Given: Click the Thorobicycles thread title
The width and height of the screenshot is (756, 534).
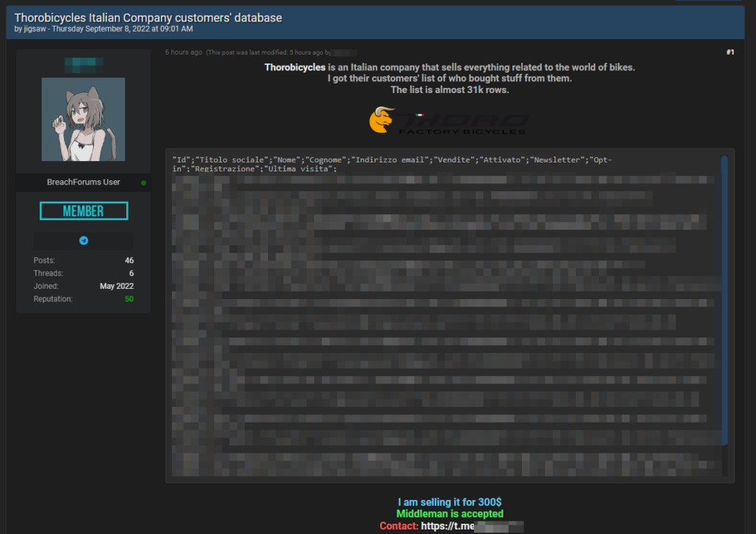Looking at the screenshot, I should (148, 17).
